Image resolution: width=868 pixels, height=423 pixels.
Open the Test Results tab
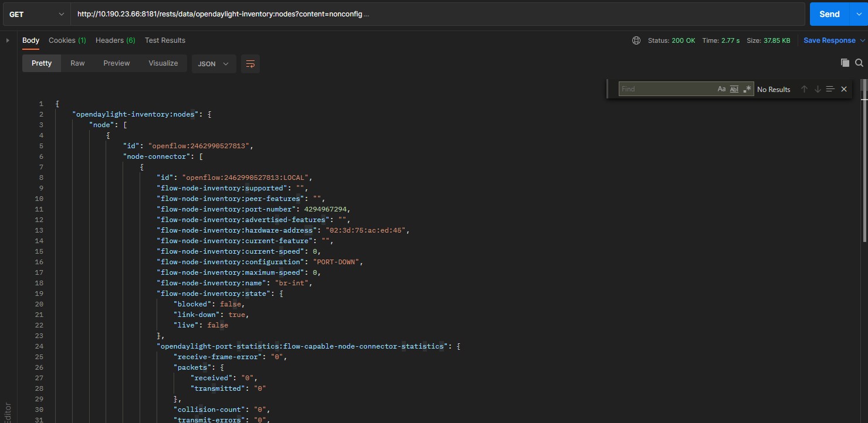pyautogui.click(x=165, y=40)
